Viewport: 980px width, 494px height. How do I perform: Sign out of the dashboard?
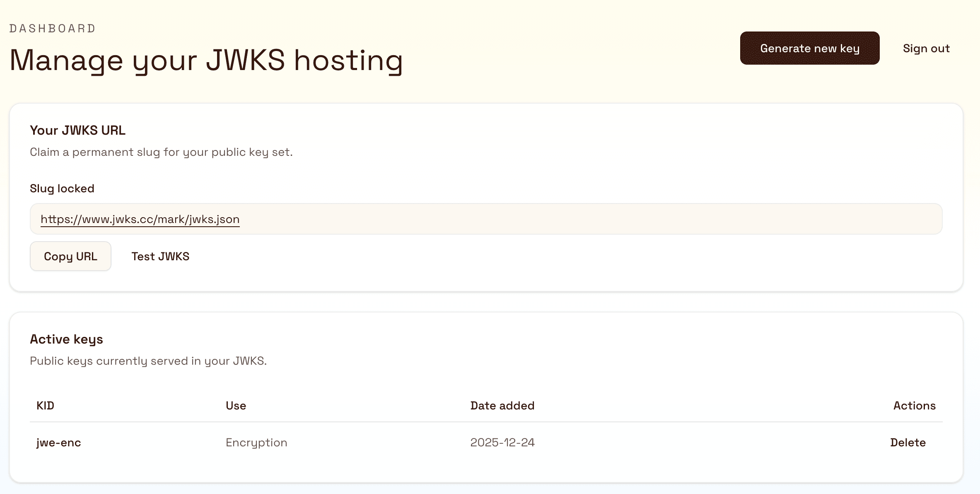point(926,48)
